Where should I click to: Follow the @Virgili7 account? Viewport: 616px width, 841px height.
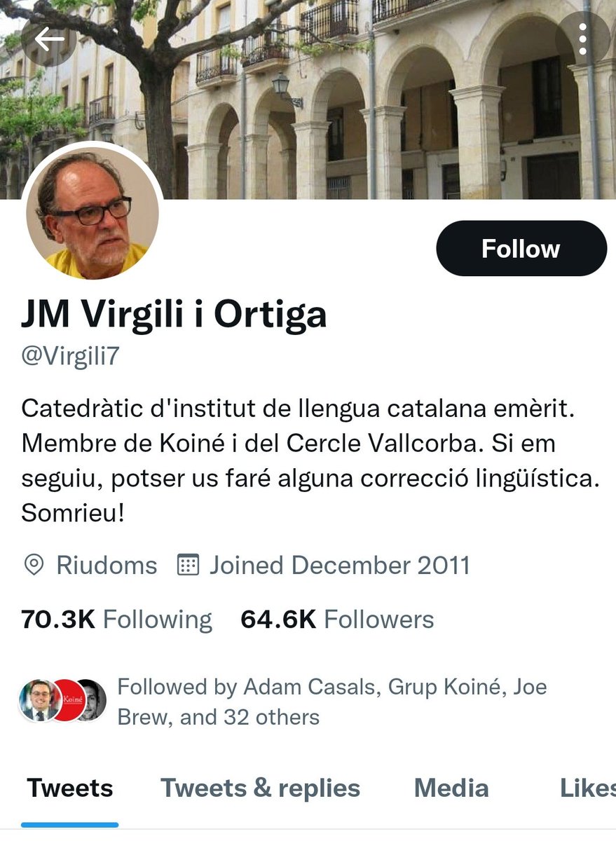tap(521, 248)
